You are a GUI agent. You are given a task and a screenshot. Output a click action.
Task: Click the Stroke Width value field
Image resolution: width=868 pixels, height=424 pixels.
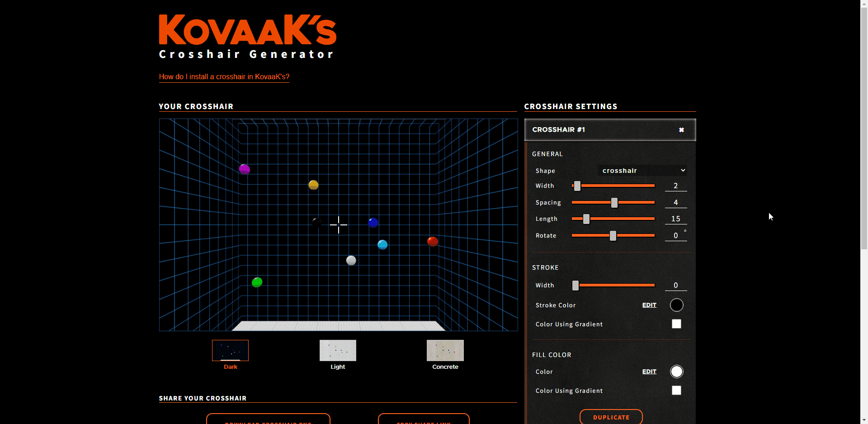click(676, 286)
